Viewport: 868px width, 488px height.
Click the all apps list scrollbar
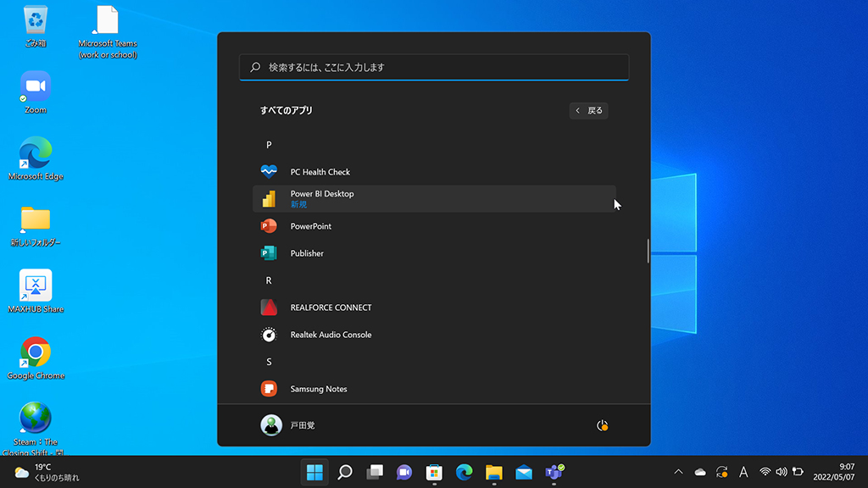[648, 251]
